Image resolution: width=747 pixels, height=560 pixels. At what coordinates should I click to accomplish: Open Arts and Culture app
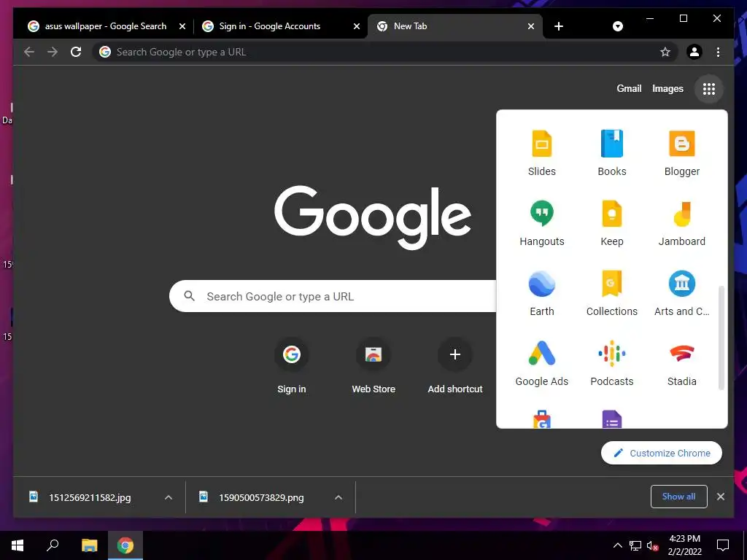coord(682,293)
